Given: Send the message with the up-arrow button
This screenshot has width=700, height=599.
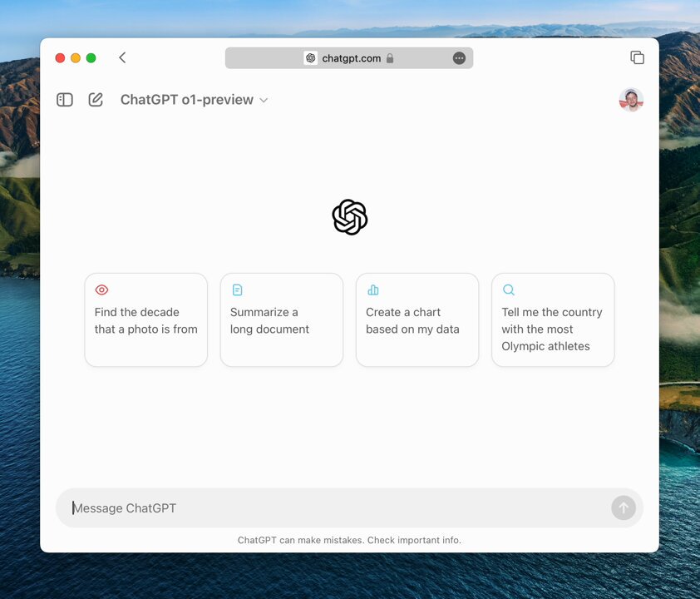Looking at the screenshot, I should [x=624, y=507].
